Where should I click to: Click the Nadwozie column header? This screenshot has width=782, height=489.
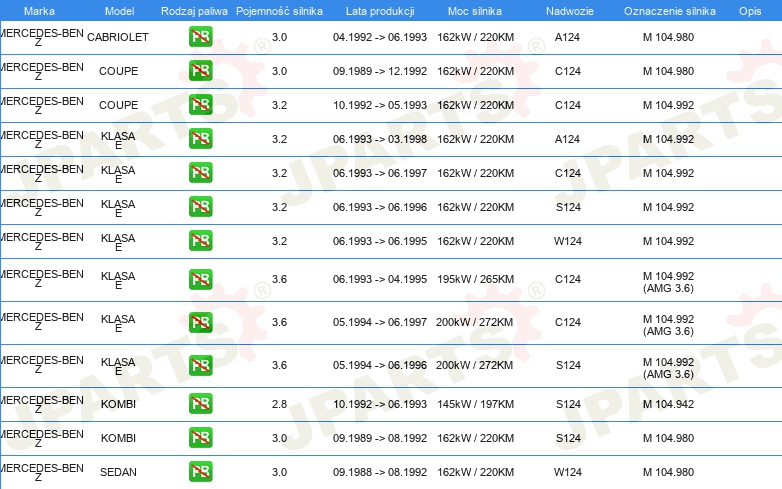point(570,11)
